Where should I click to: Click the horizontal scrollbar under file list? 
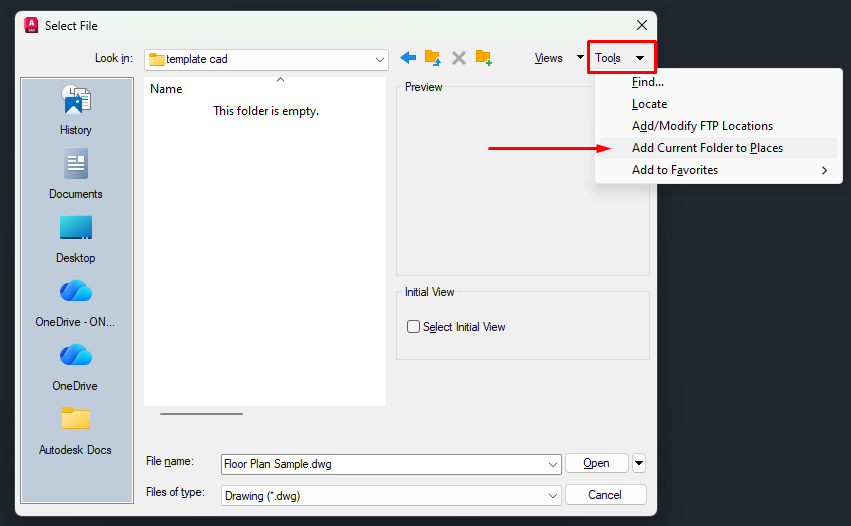coord(201,414)
